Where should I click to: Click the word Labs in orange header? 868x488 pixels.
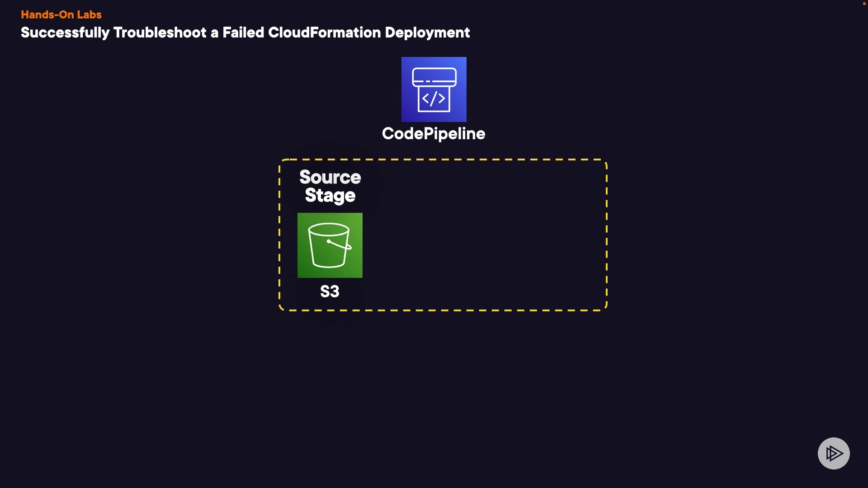(89, 14)
